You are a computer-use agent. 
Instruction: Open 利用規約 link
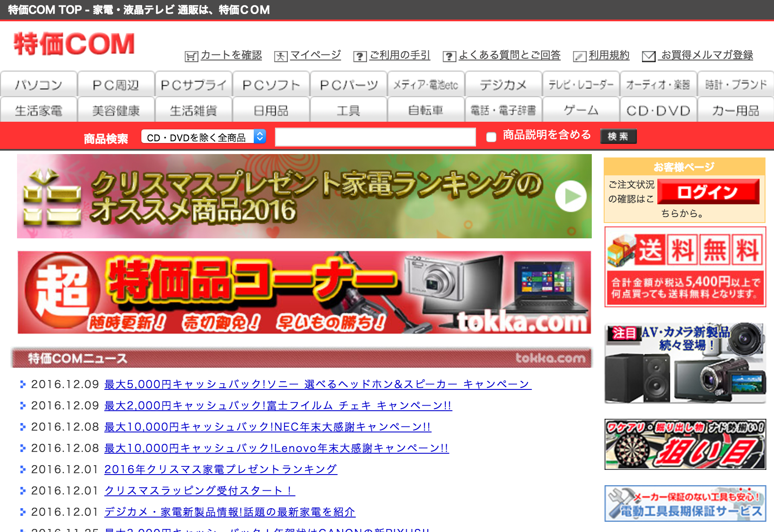[x=609, y=55]
